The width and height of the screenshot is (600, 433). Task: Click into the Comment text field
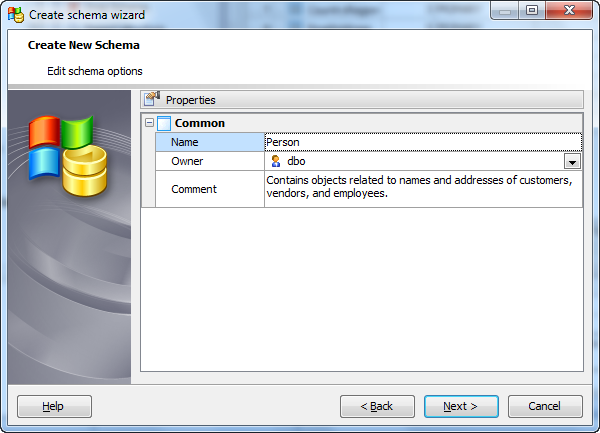click(x=422, y=188)
